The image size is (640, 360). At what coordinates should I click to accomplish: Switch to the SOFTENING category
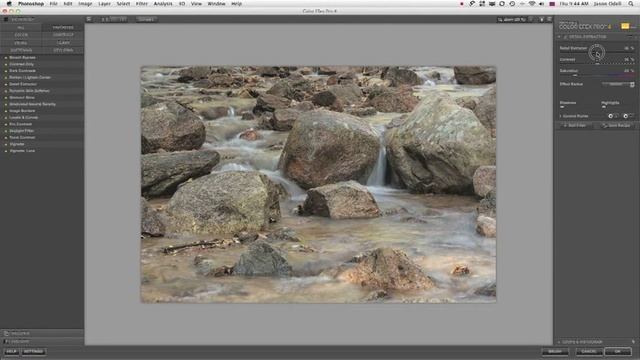tap(21, 50)
